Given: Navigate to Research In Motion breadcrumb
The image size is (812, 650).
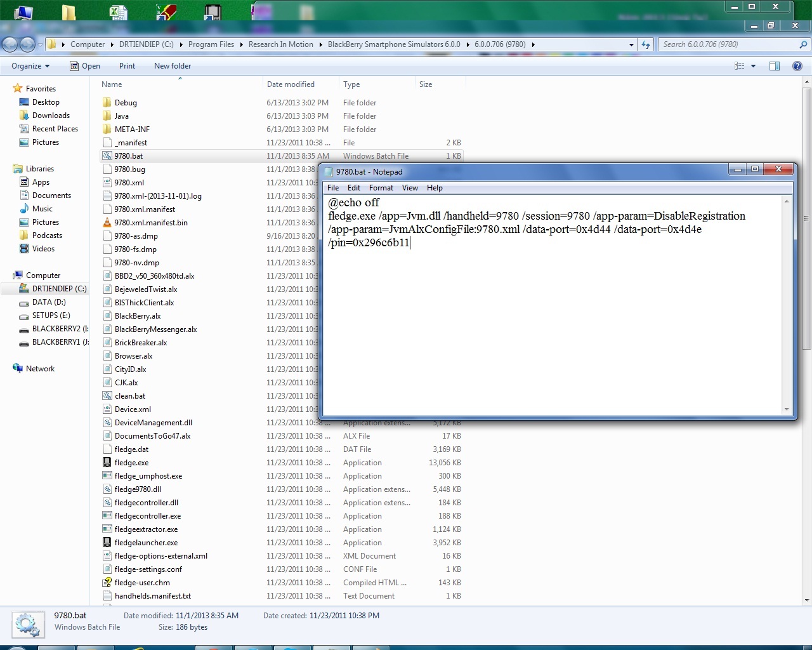Looking at the screenshot, I should pyautogui.click(x=281, y=44).
